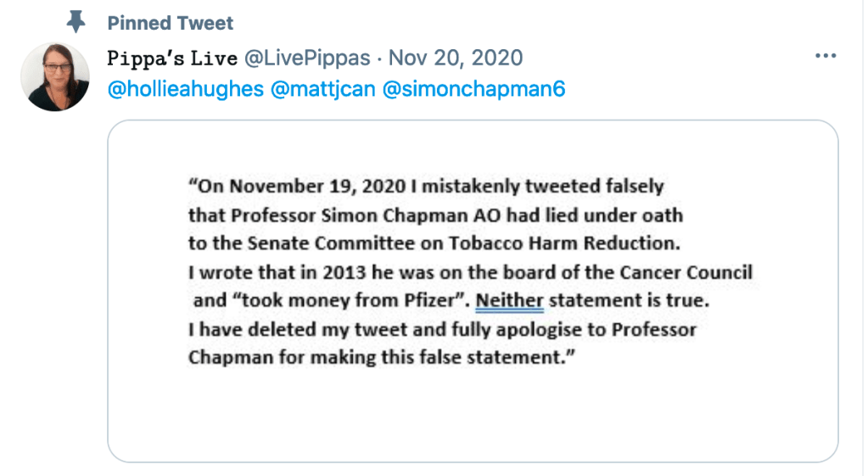Open the three-dot more options menu
The width and height of the screenshot is (868, 476).
pyautogui.click(x=825, y=56)
